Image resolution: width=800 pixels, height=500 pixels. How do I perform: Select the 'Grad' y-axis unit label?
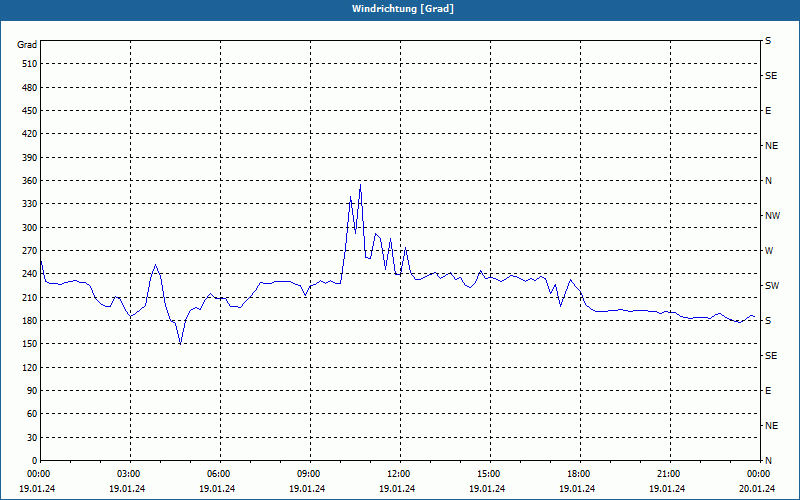click(x=27, y=45)
